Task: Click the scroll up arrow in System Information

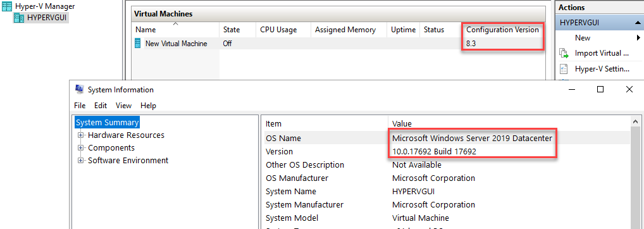Action: (635, 122)
